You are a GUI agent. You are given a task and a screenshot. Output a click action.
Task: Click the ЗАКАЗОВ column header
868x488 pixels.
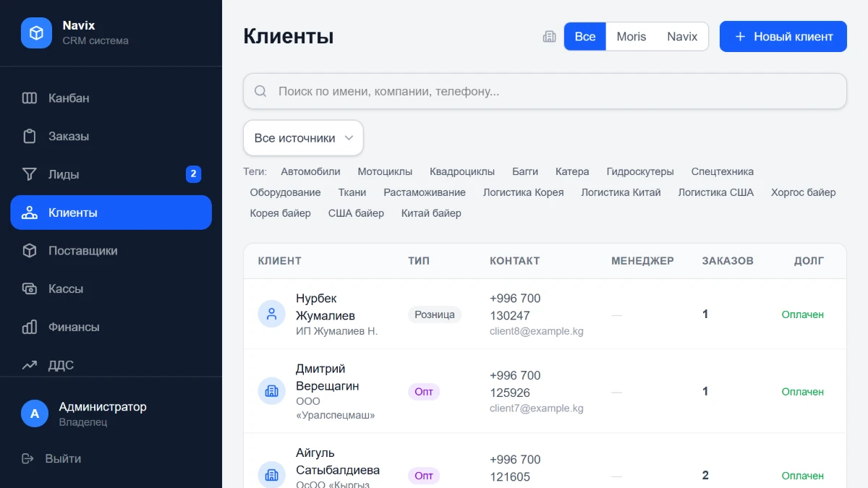pos(728,261)
